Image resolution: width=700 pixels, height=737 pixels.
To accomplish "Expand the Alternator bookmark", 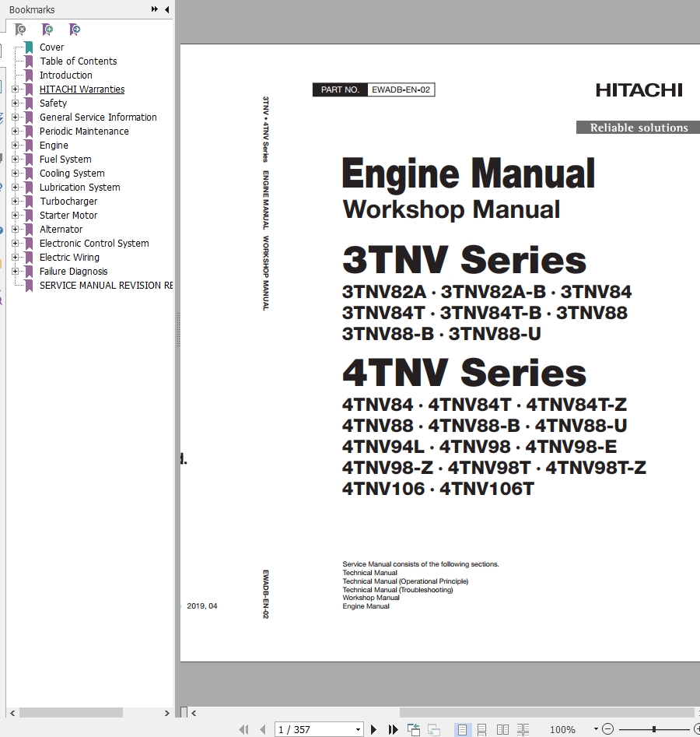I will click(15, 230).
